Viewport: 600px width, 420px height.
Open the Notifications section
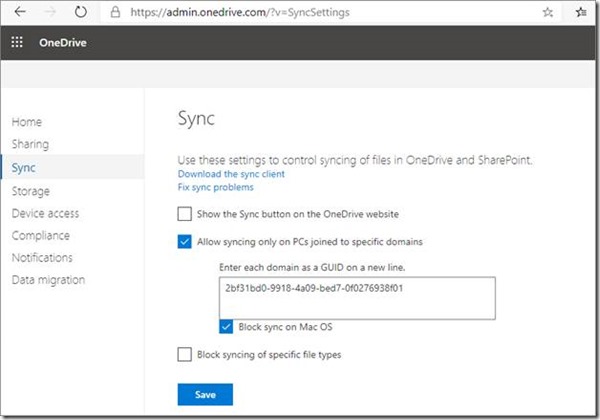click(42, 257)
